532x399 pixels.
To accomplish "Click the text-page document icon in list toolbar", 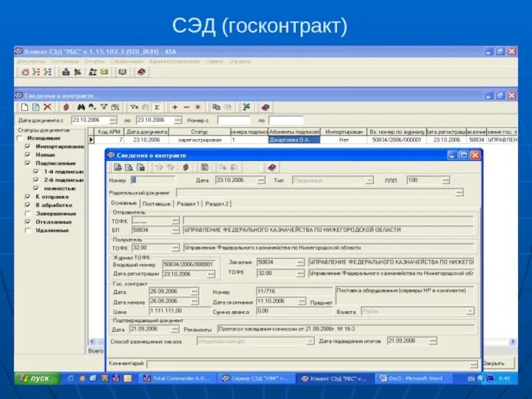I will click(36, 107).
